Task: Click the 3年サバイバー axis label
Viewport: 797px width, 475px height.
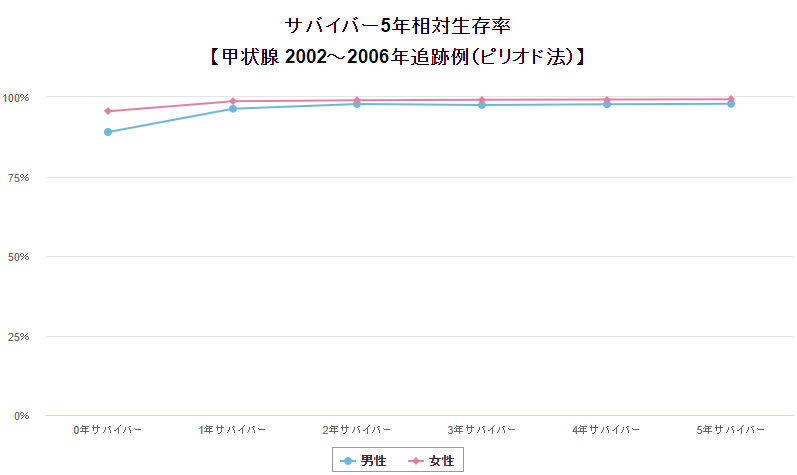Action: click(x=482, y=429)
